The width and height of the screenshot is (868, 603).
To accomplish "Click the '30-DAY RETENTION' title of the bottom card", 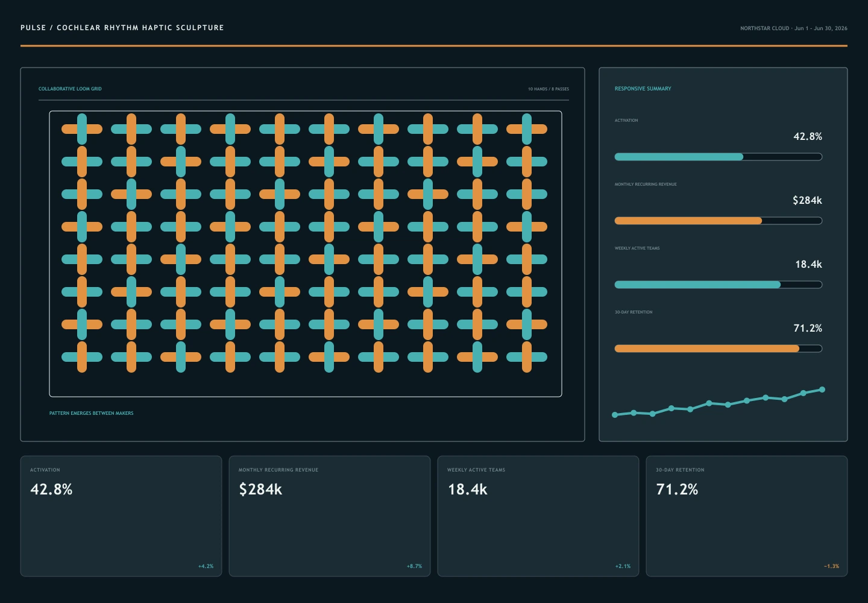I will coord(680,470).
